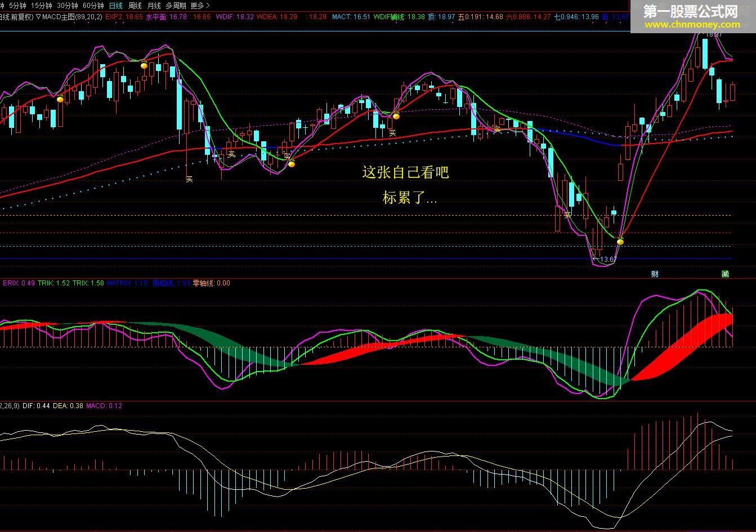Click the ERIX: 0.49 indicator label

click(19, 283)
